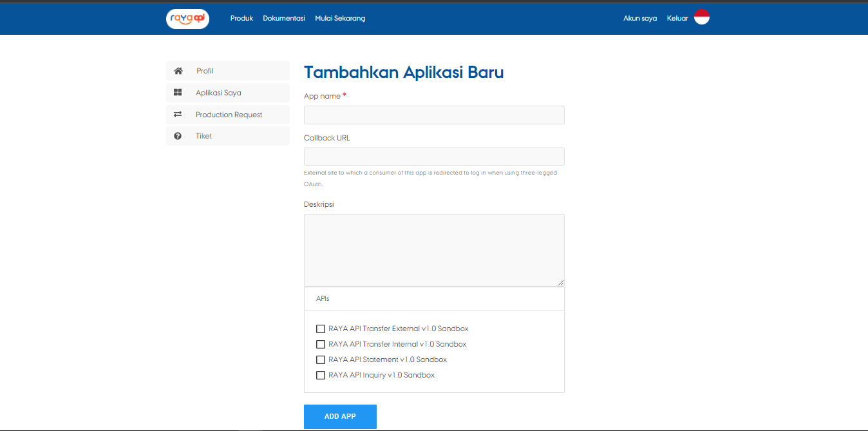868x431 pixels.
Task: Select RAYA API Inquiry v1.0 Sandbox checkbox
Action: 321,375
